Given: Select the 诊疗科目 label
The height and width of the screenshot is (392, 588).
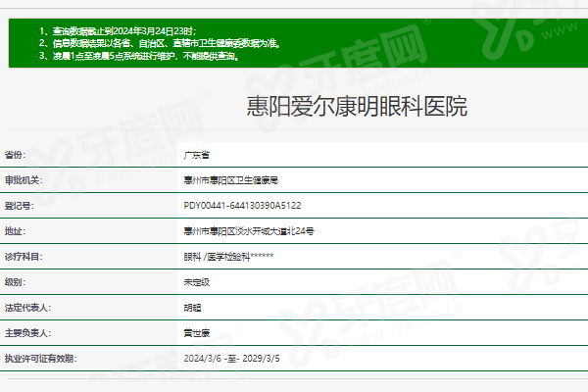Looking at the screenshot, I should pyautogui.click(x=24, y=257).
